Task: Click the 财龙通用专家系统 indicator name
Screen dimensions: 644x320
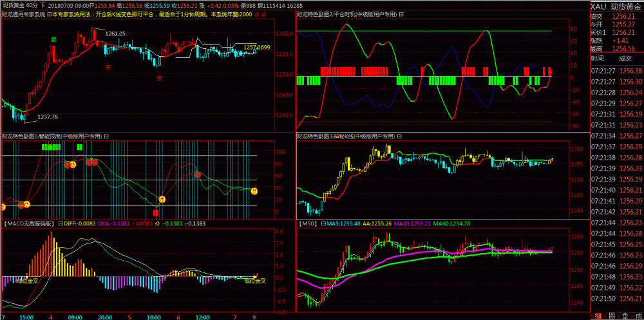Action: point(23,14)
